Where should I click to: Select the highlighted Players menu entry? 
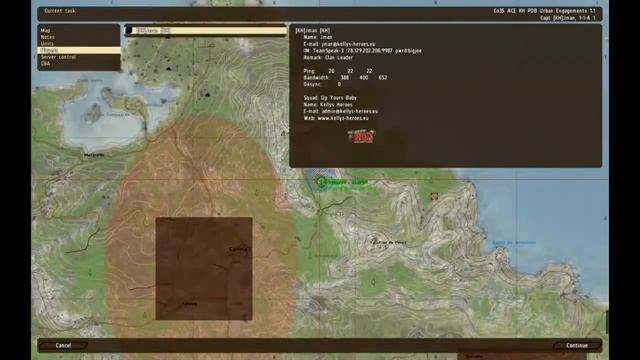coord(79,50)
